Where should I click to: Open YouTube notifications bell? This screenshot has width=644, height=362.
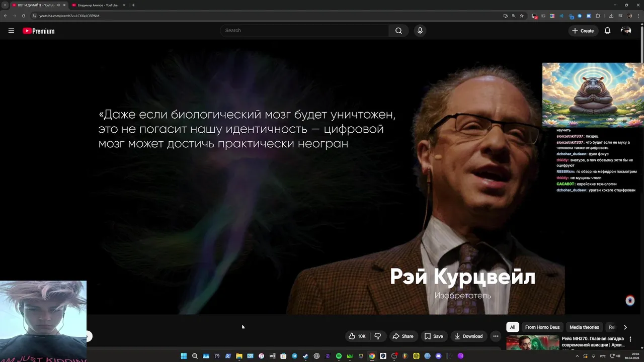(607, 31)
